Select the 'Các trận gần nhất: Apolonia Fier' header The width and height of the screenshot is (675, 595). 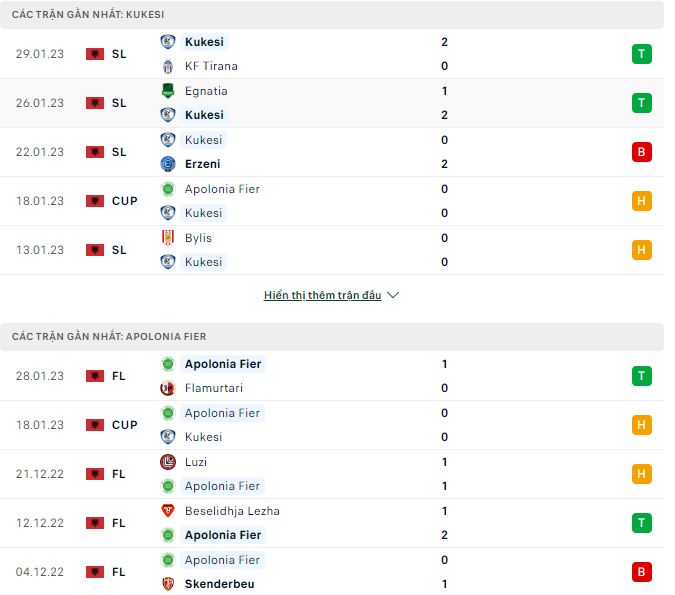[109, 337]
